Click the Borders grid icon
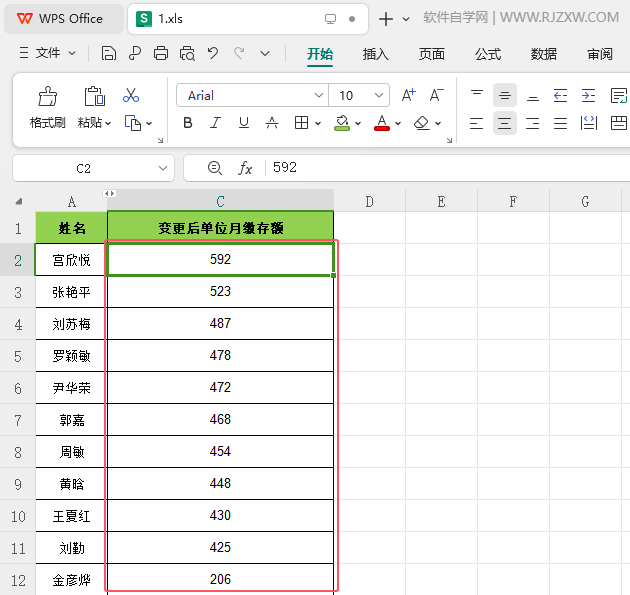The height and width of the screenshot is (595, 630). [301, 123]
